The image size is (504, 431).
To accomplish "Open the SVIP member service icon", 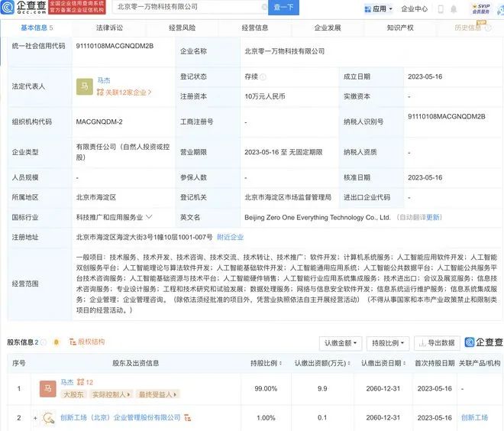I will tap(481, 8).
